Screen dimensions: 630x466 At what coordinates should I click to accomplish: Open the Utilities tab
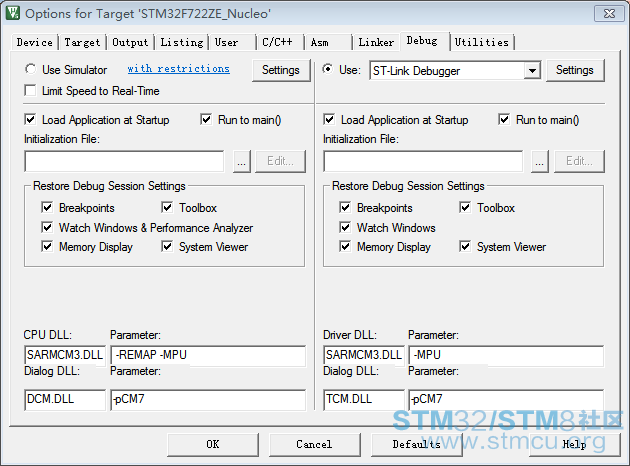coord(482,42)
